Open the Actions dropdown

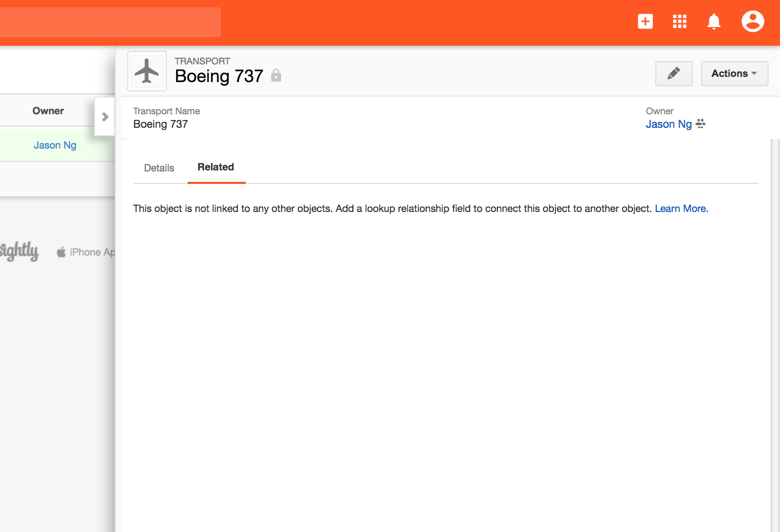734,73
